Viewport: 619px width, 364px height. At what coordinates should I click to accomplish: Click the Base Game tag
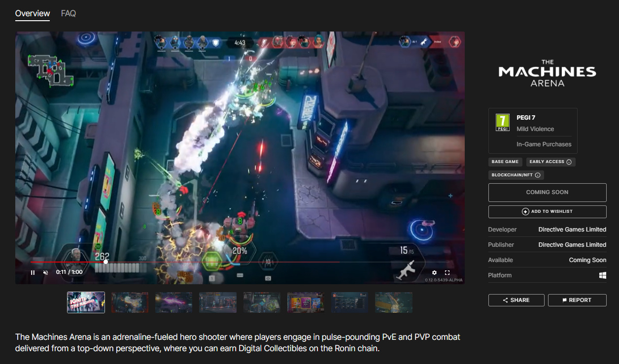(x=505, y=162)
